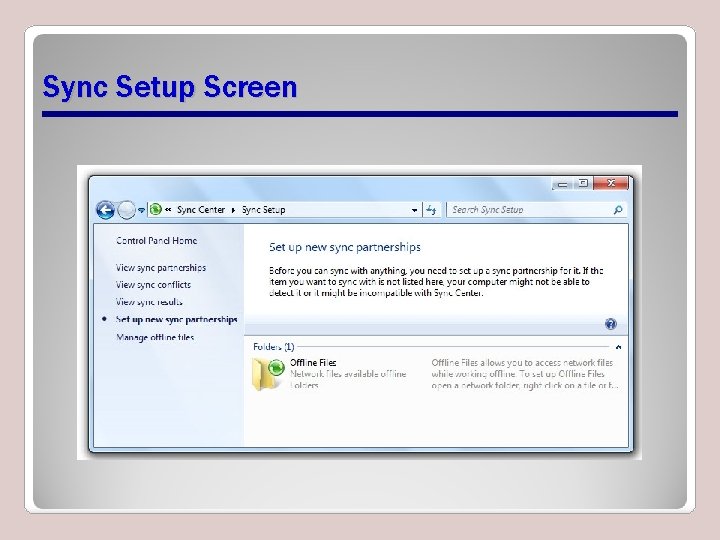Click the magnifier search icon
The width and height of the screenshot is (720, 540).
618,210
